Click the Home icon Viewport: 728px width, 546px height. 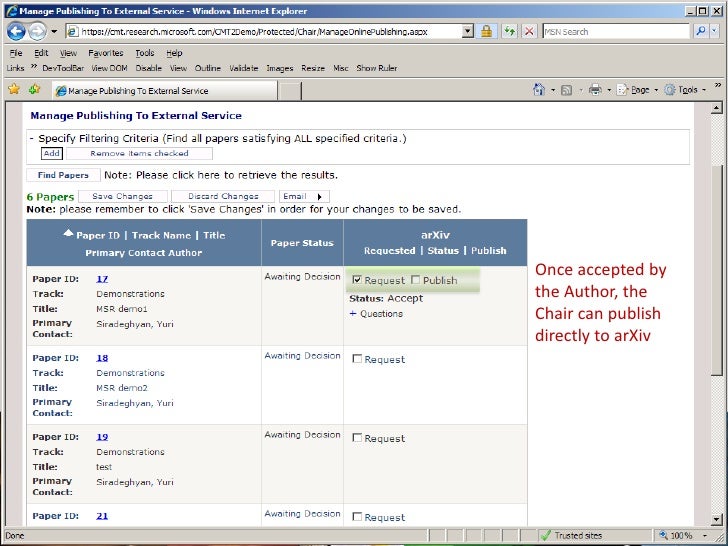(539, 90)
